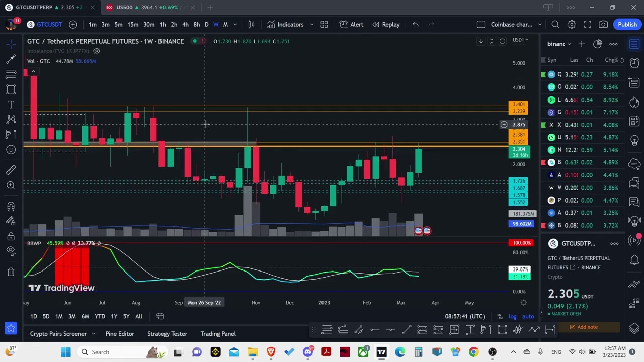
Task: Select the ruler measure tool
Action: pyautogui.click(x=11, y=170)
